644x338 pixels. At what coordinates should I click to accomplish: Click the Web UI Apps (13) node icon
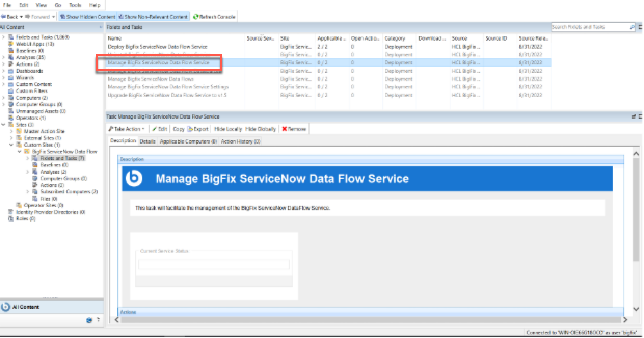pos(11,44)
